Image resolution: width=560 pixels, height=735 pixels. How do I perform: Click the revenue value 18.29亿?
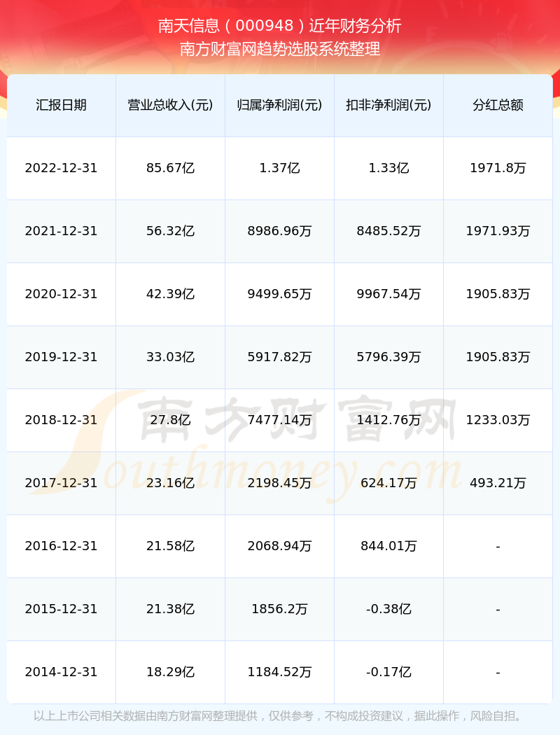[x=171, y=672]
